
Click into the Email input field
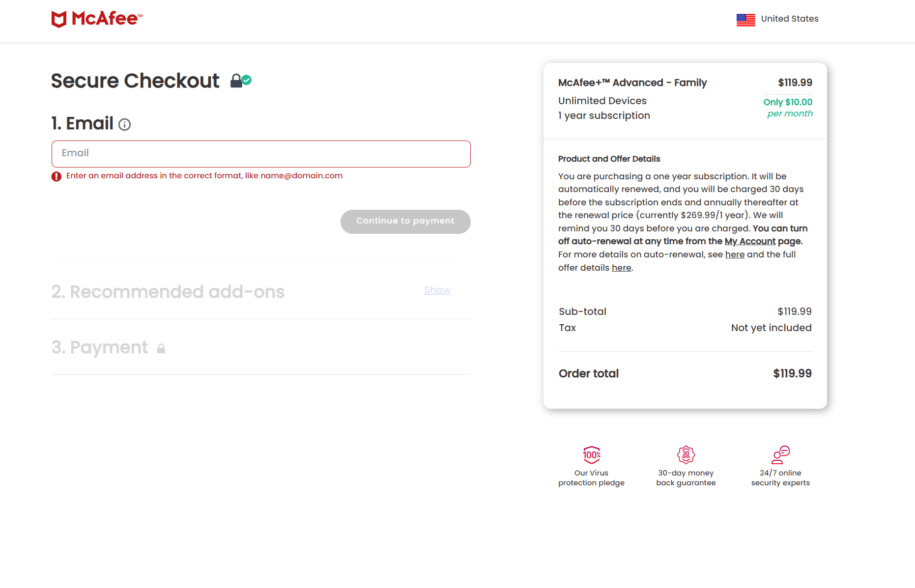[x=261, y=154]
